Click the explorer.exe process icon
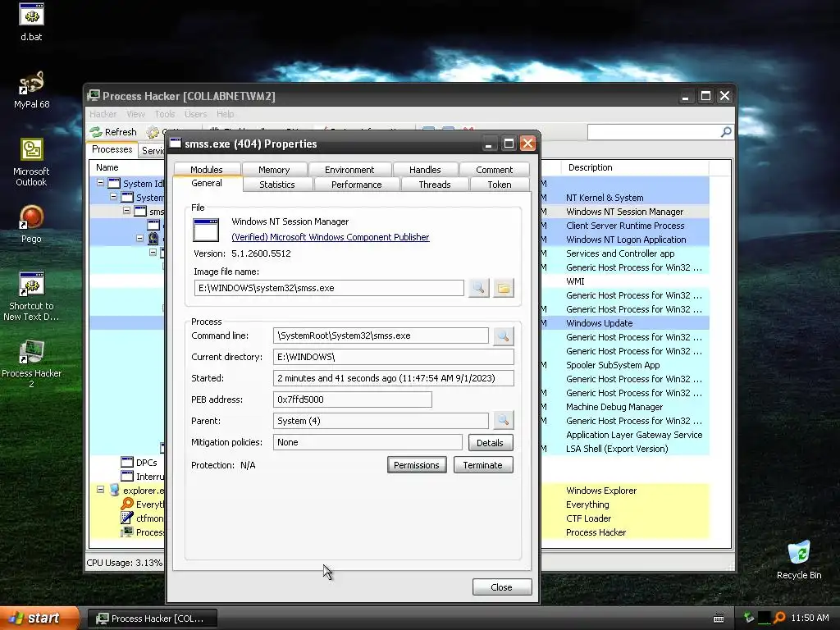The width and height of the screenshot is (840, 630). (x=114, y=491)
